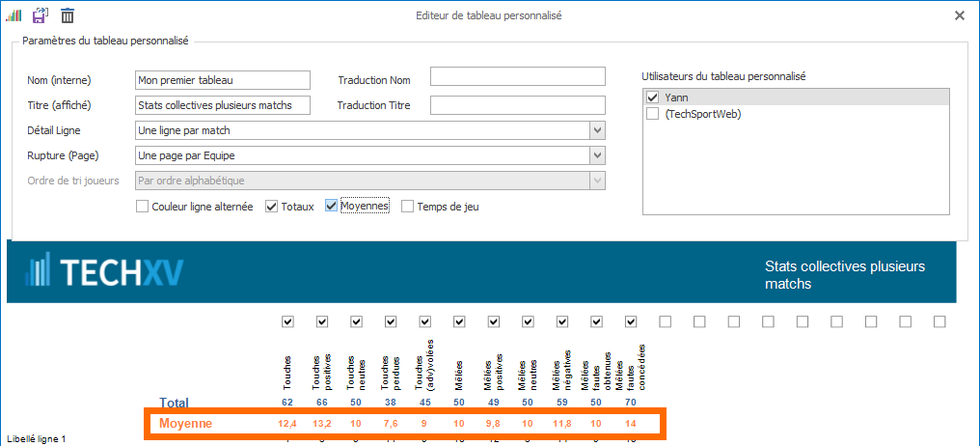Save the custom table with the floppy disk icon
Screen dimensions: 980x446
click(x=40, y=15)
